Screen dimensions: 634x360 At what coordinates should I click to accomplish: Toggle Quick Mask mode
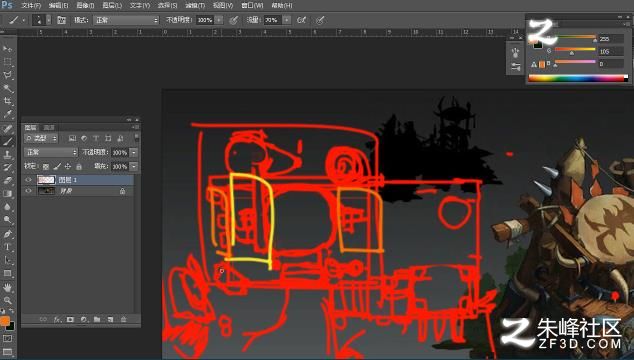(x=7, y=339)
